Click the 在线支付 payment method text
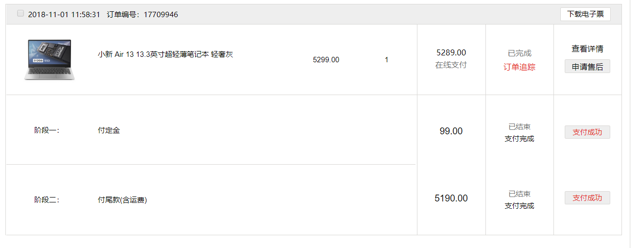Viewport: 644px width, 248px height. [451, 65]
